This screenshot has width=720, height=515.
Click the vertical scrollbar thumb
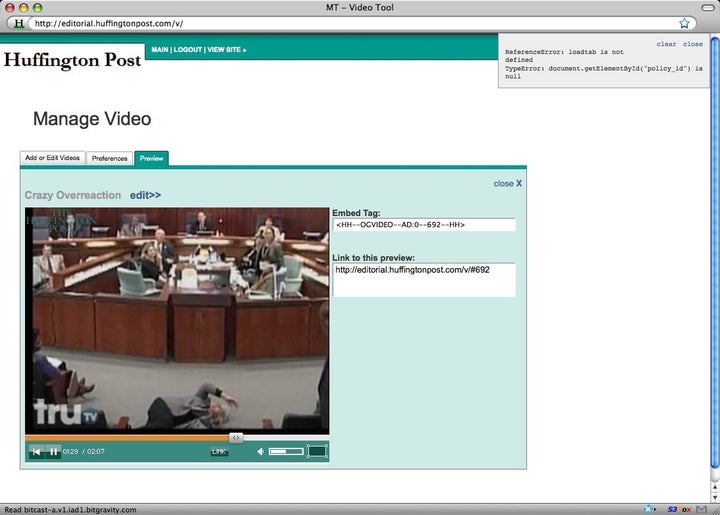coord(715,252)
